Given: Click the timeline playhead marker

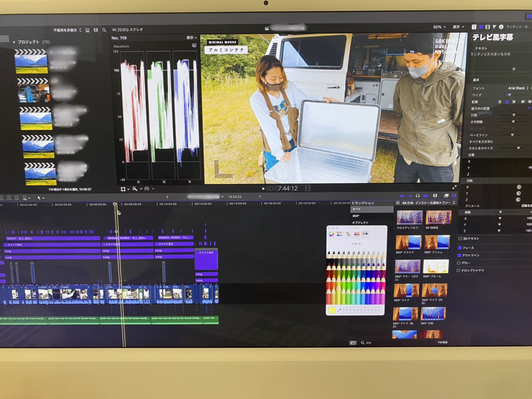Looking at the screenshot, I should point(115,204).
